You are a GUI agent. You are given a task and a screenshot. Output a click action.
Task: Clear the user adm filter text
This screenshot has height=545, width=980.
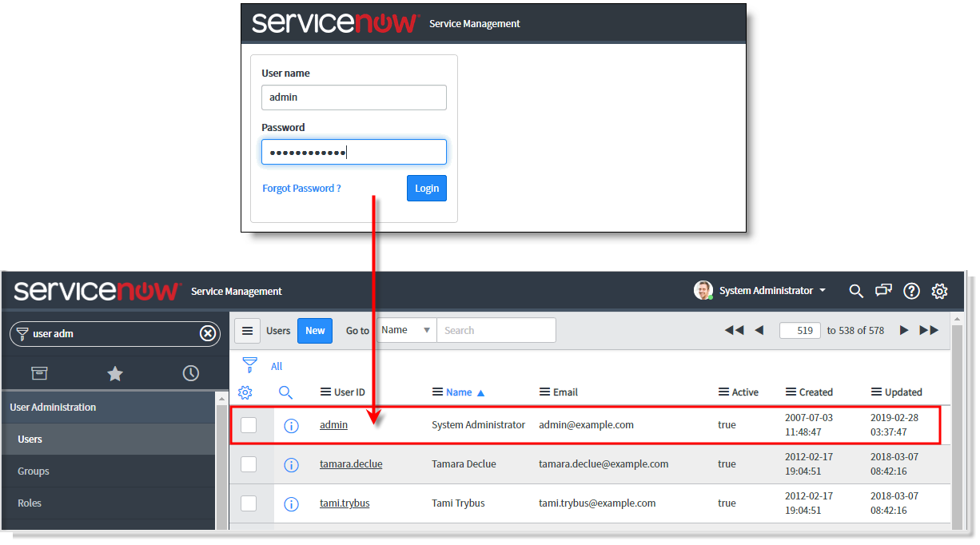(x=207, y=333)
